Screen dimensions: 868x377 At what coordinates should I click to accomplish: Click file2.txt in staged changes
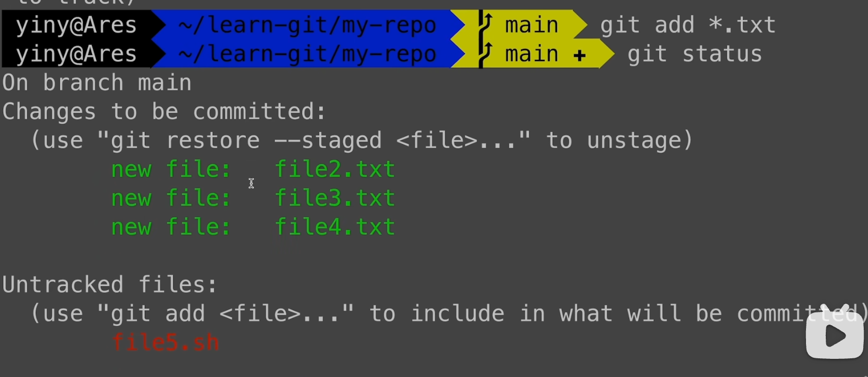point(335,169)
